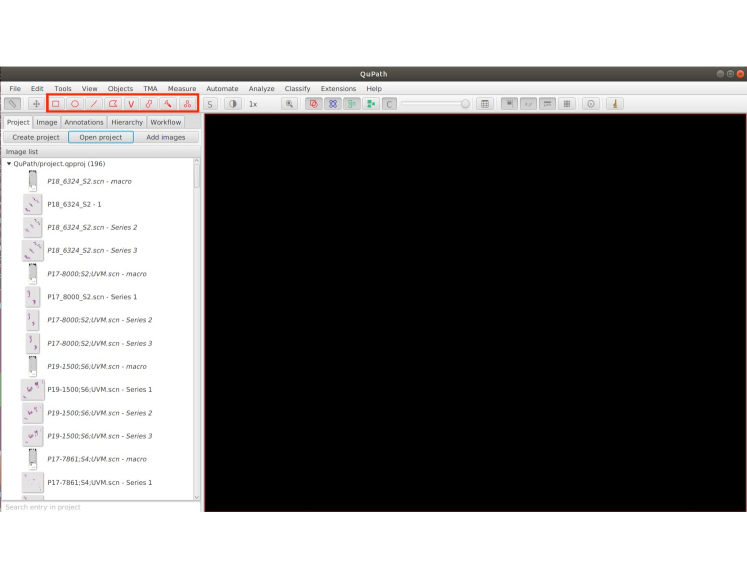Click the image list scrollbar up arrow
Viewport: 747px width, 578px height.
(x=196, y=162)
